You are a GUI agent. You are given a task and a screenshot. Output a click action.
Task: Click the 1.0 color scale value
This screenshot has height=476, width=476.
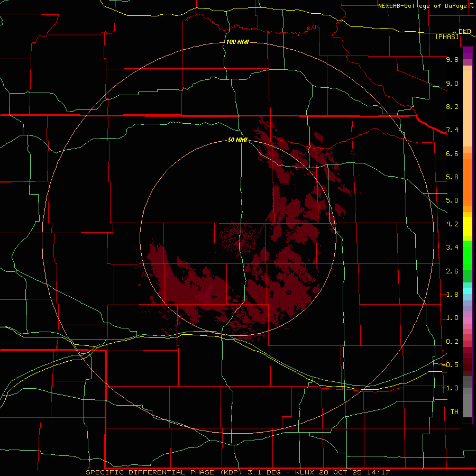[452, 318]
